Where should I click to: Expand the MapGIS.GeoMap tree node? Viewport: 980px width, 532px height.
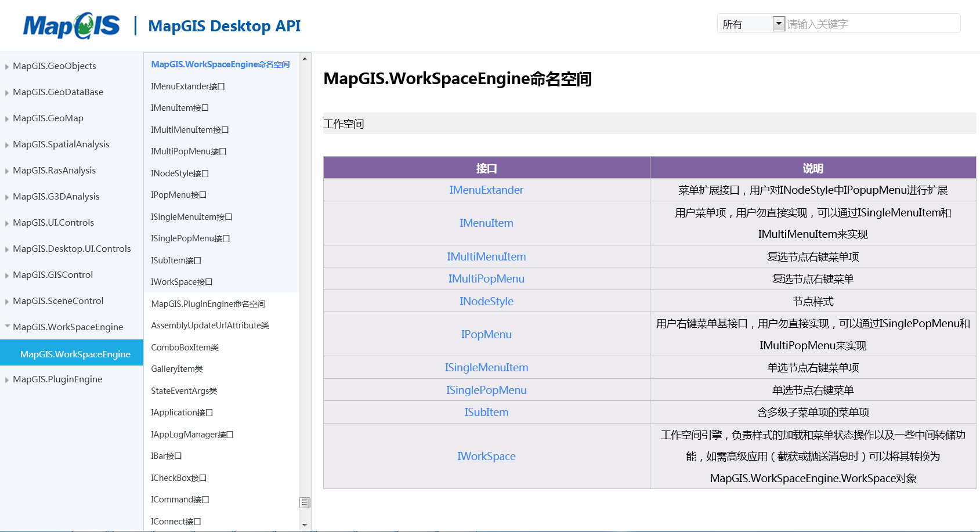7,118
